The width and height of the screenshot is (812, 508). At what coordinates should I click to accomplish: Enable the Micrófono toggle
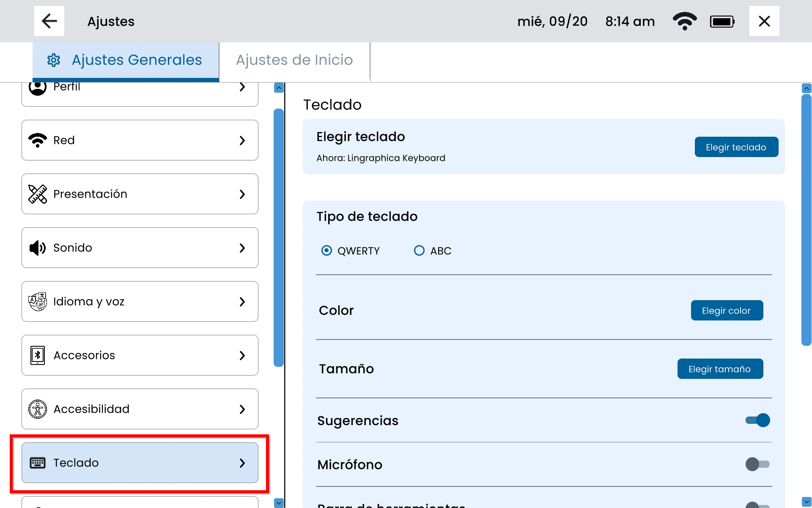click(758, 464)
